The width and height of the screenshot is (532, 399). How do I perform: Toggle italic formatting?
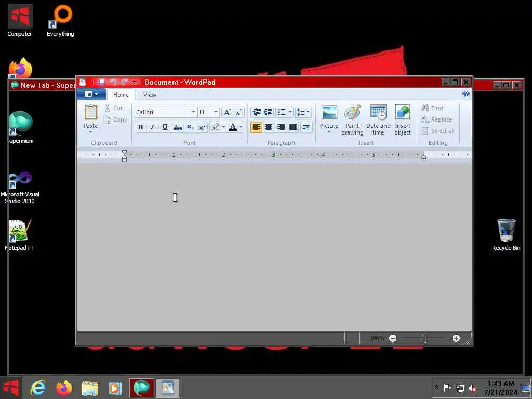pyautogui.click(x=152, y=127)
